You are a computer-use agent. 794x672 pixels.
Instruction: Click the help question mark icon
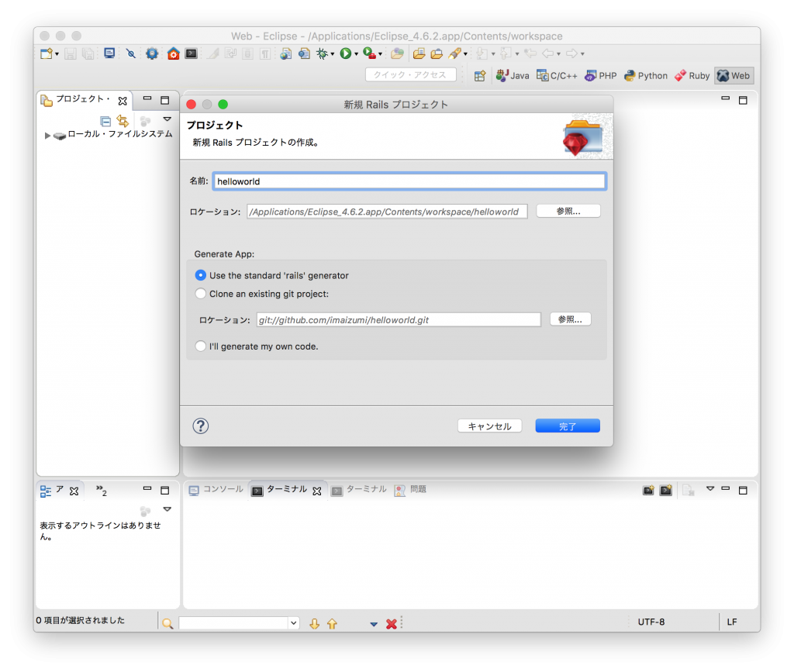(201, 426)
